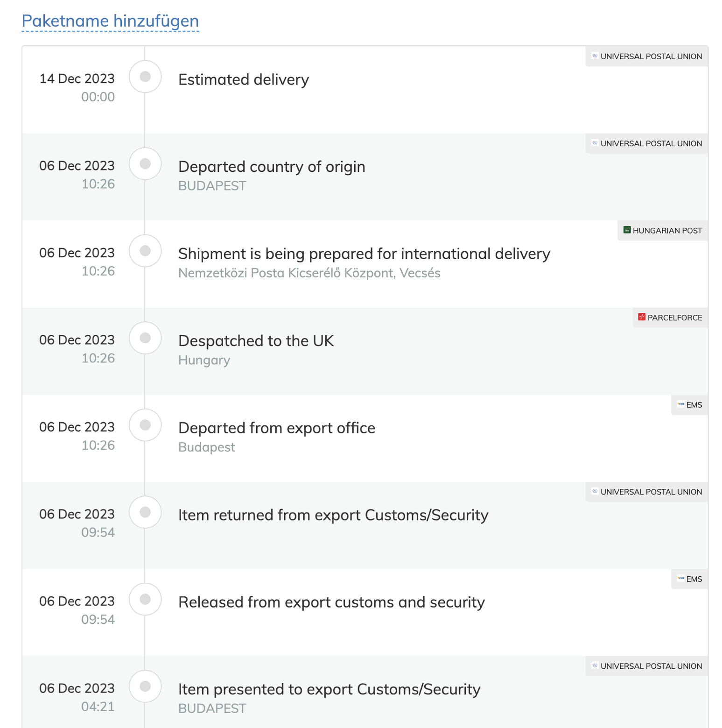
Task: Click the UPU icon on Item presented row
Action: tap(595, 665)
